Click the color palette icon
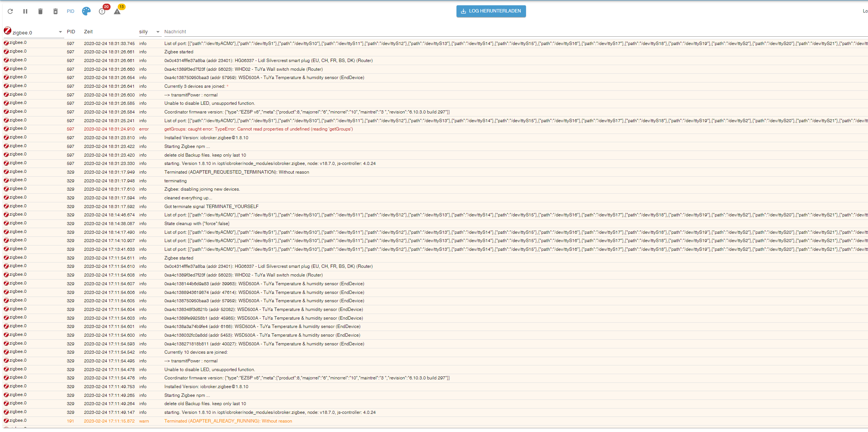Viewport: 868px width, 432px height. [x=86, y=11]
